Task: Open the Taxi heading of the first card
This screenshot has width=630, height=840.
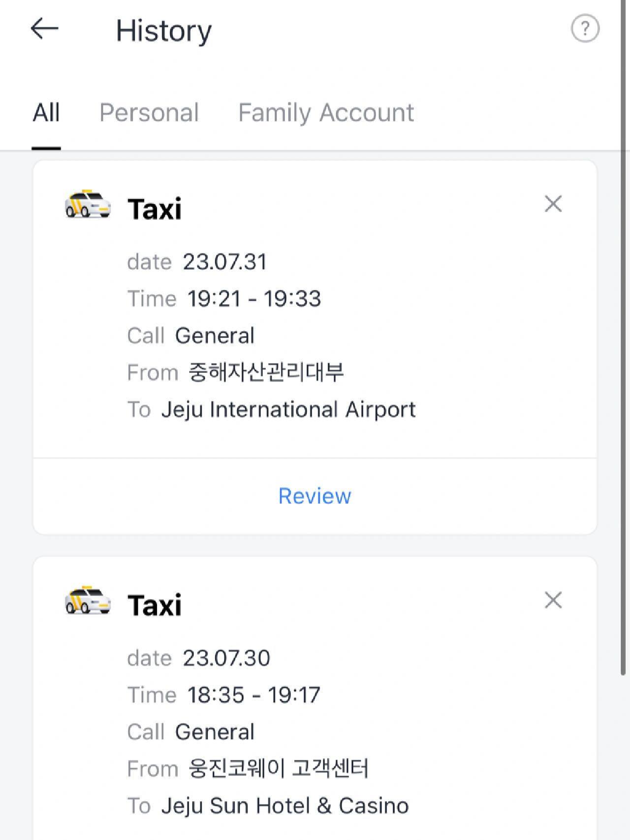Action: (x=155, y=209)
